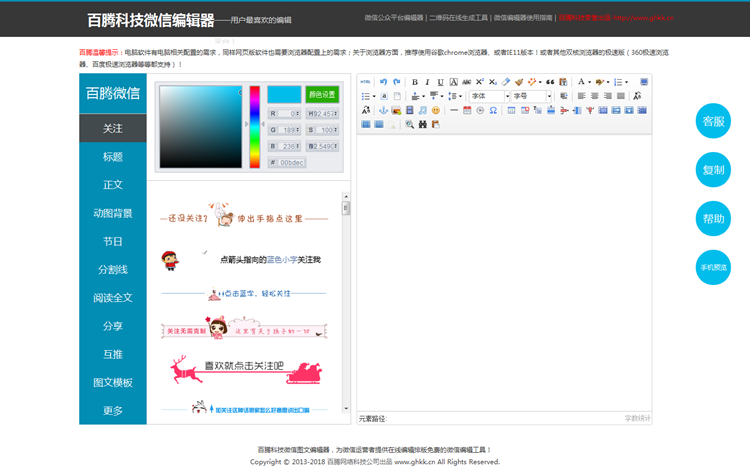750x468 pixels.
Task: Toggle center text alignment
Action: pos(595,96)
